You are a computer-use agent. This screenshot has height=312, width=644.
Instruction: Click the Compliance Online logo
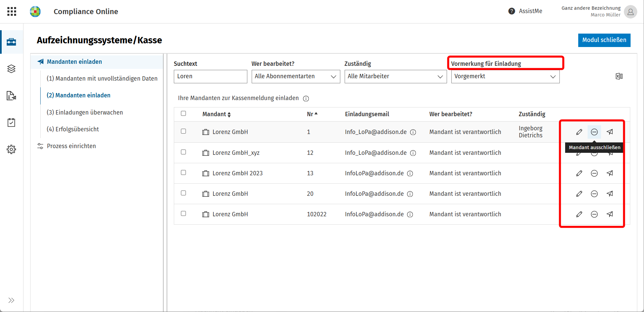(35, 11)
